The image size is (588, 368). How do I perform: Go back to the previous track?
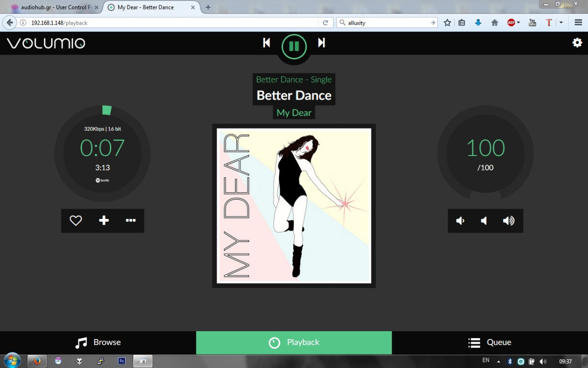(266, 43)
